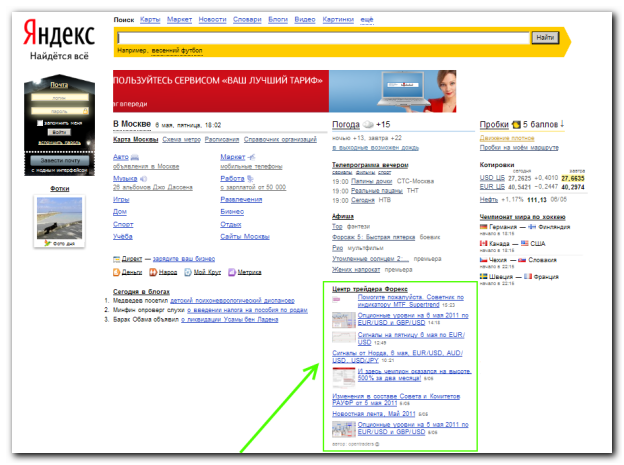
Task: Open the Пробки link
Action: [494, 125]
